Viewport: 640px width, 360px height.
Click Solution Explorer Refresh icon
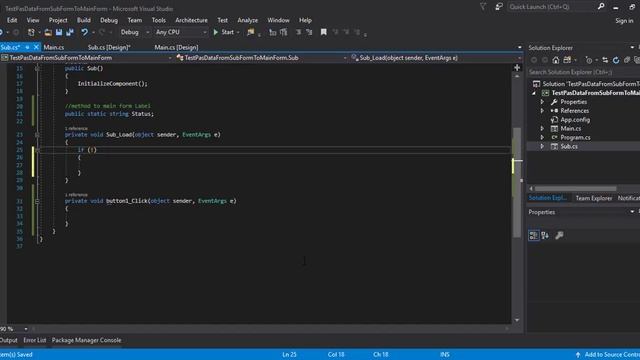pyautogui.click(x=616, y=60)
